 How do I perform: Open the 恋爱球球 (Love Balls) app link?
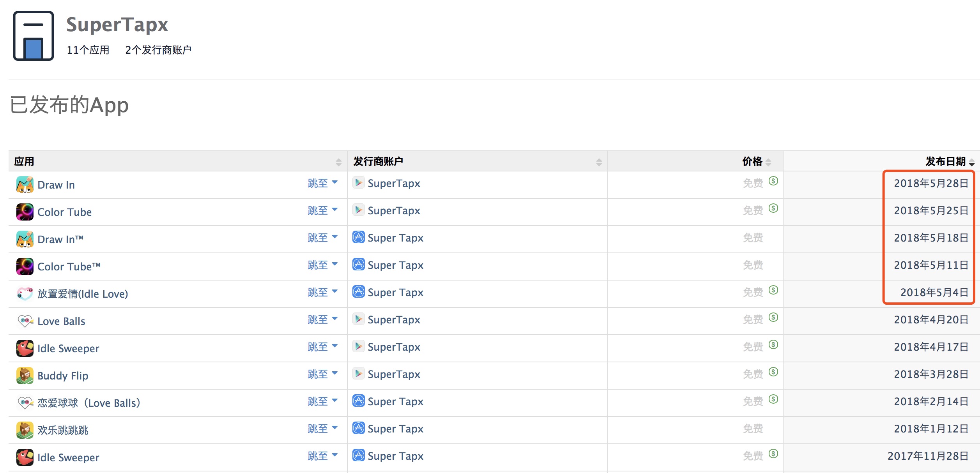pyautogui.click(x=89, y=403)
